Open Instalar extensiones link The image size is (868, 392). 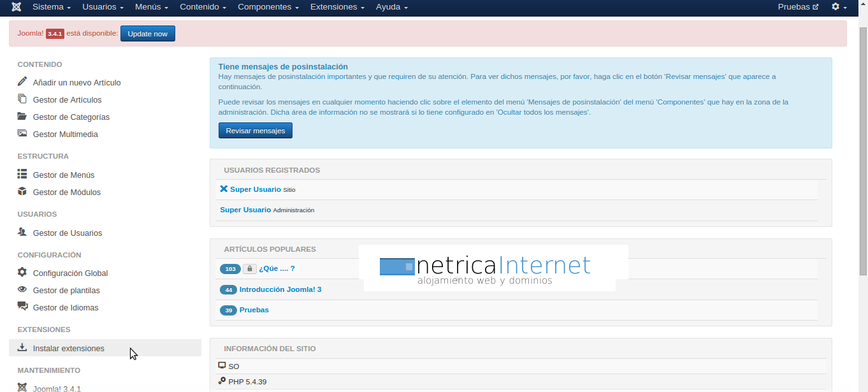tap(69, 348)
